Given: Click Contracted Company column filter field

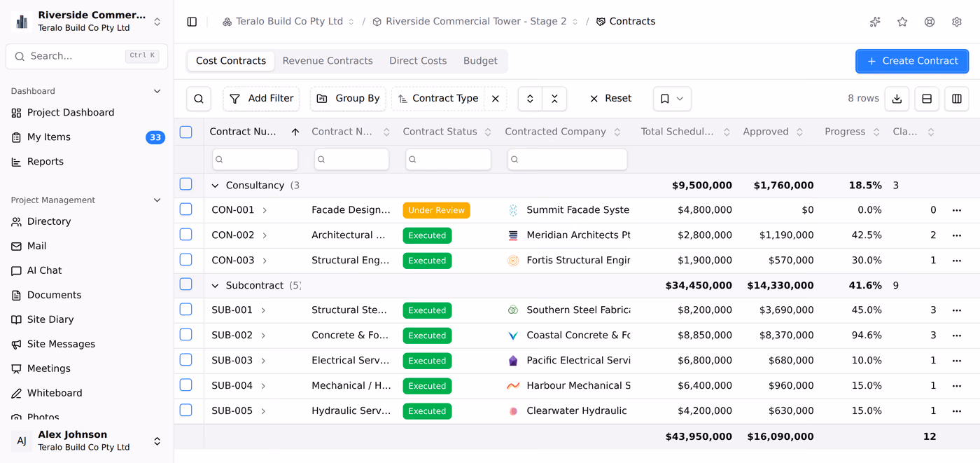Looking at the screenshot, I should pos(567,160).
